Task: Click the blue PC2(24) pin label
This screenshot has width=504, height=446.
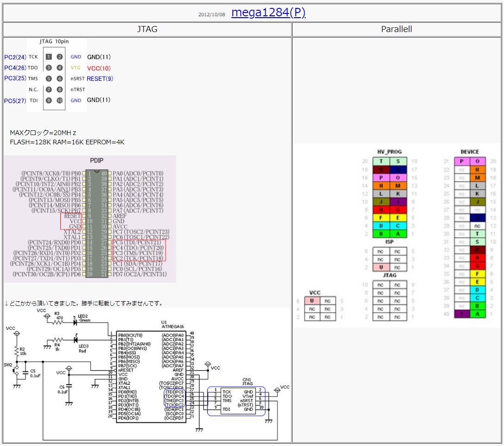Action: click(x=15, y=57)
